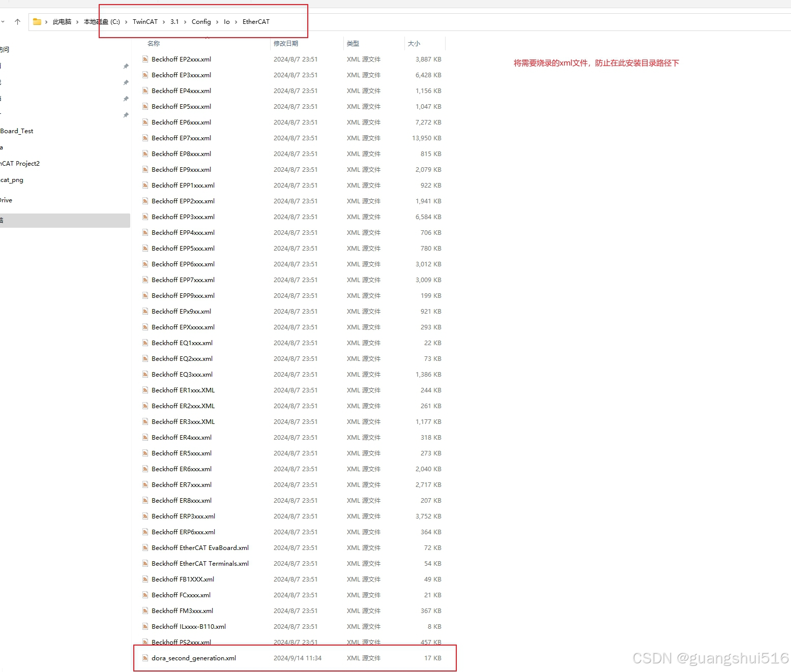Open Board_Test folder in navigation pane
The image size is (791, 672).
click(x=17, y=131)
